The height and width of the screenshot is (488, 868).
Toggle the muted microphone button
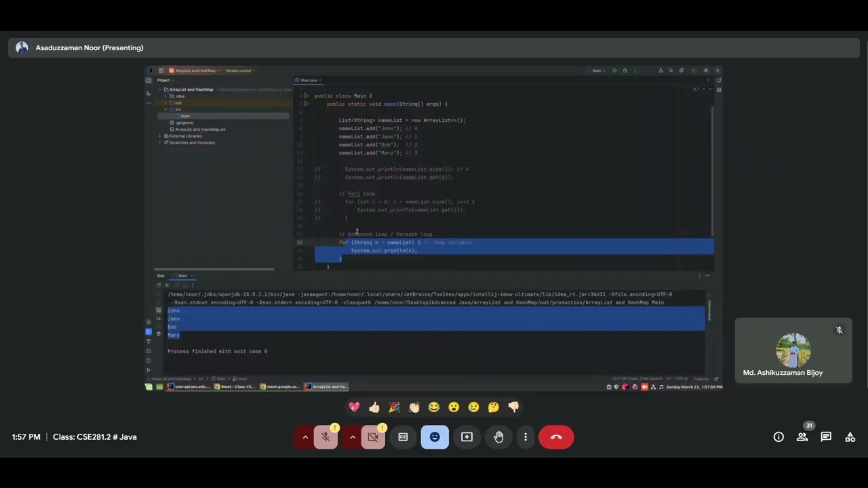click(x=326, y=437)
